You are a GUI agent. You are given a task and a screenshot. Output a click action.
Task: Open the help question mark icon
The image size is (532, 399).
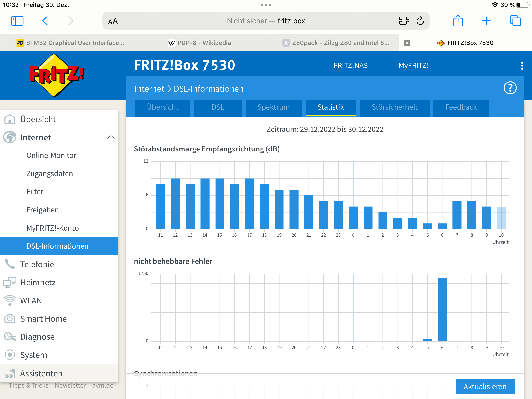[510, 88]
